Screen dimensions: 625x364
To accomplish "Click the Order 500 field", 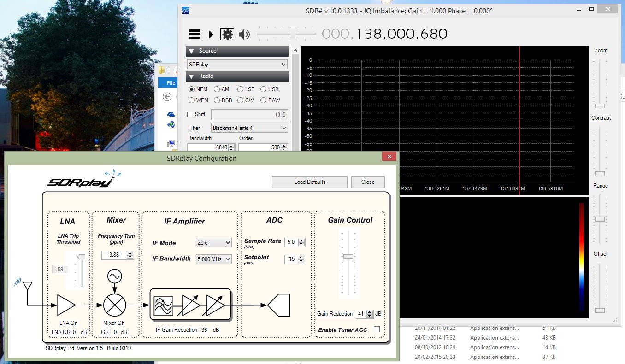I will [x=260, y=147].
